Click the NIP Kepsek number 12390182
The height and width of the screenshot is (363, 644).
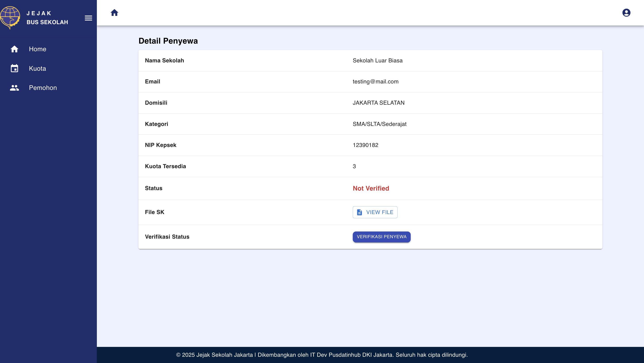tap(365, 145)
